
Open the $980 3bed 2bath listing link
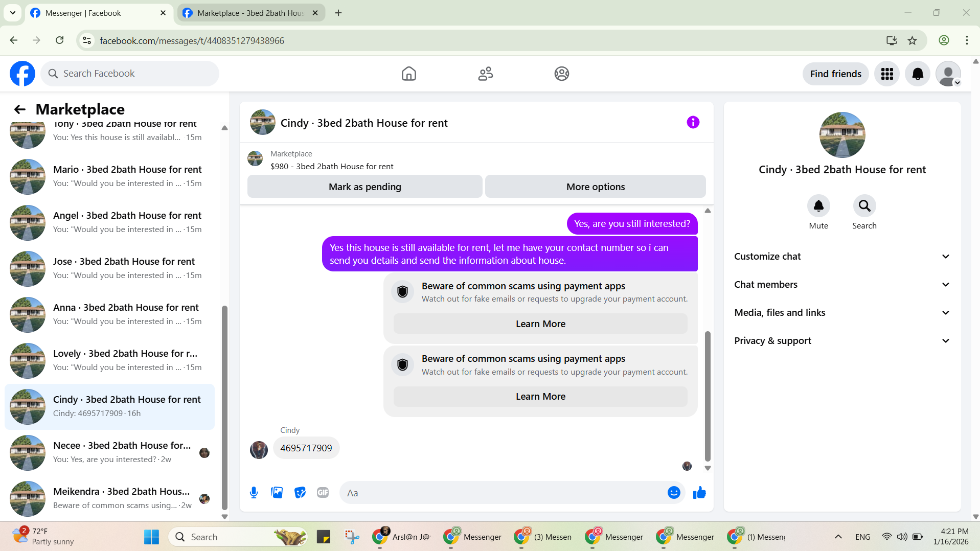pyautogui.click(x=332, y=167)
